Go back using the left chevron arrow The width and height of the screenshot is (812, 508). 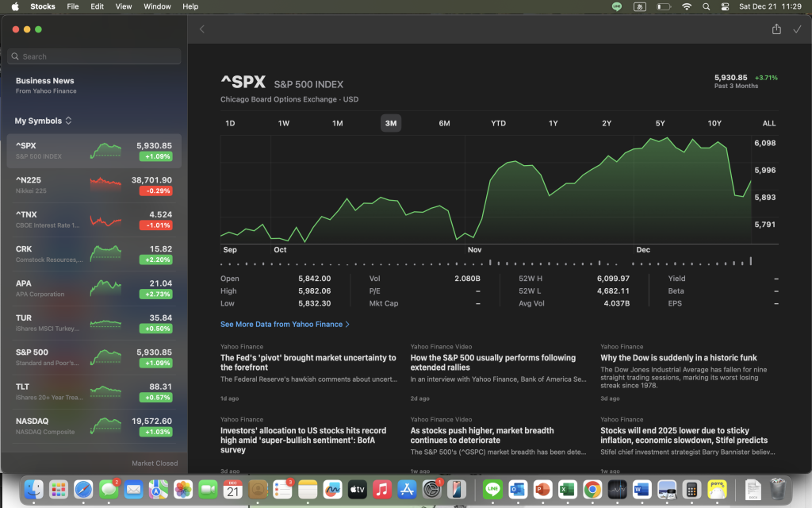tap(201, 29)
